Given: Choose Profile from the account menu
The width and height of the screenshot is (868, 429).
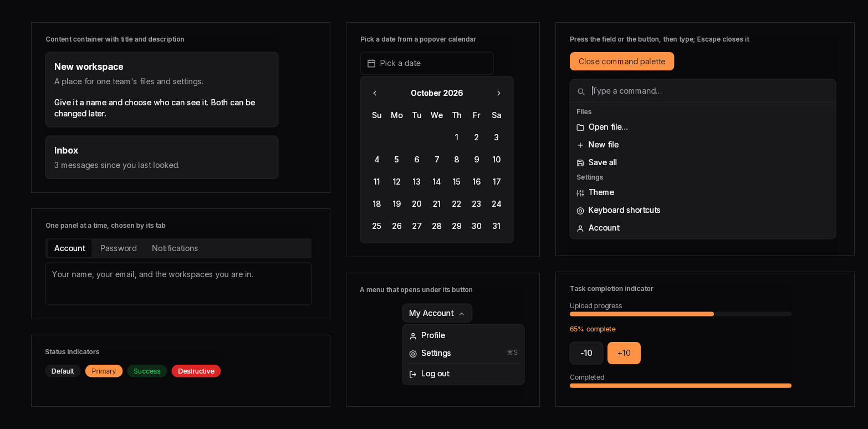Looking at the screenshot, I should pos(463,335).
